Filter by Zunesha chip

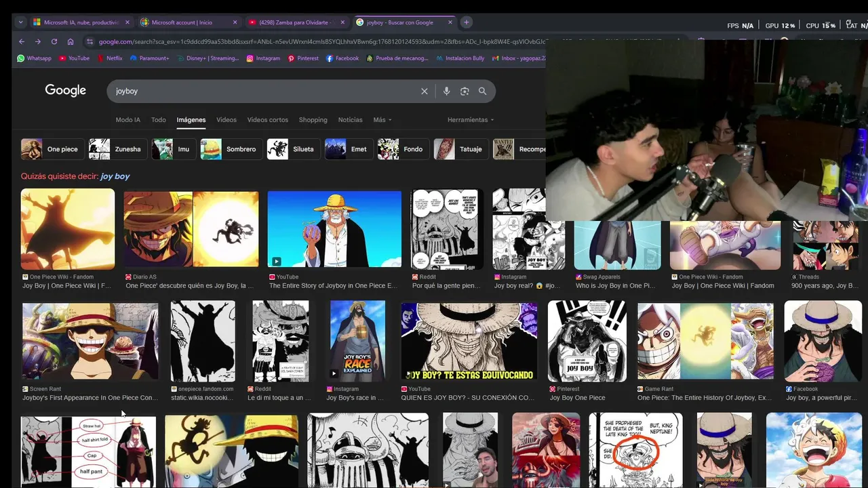117,149
